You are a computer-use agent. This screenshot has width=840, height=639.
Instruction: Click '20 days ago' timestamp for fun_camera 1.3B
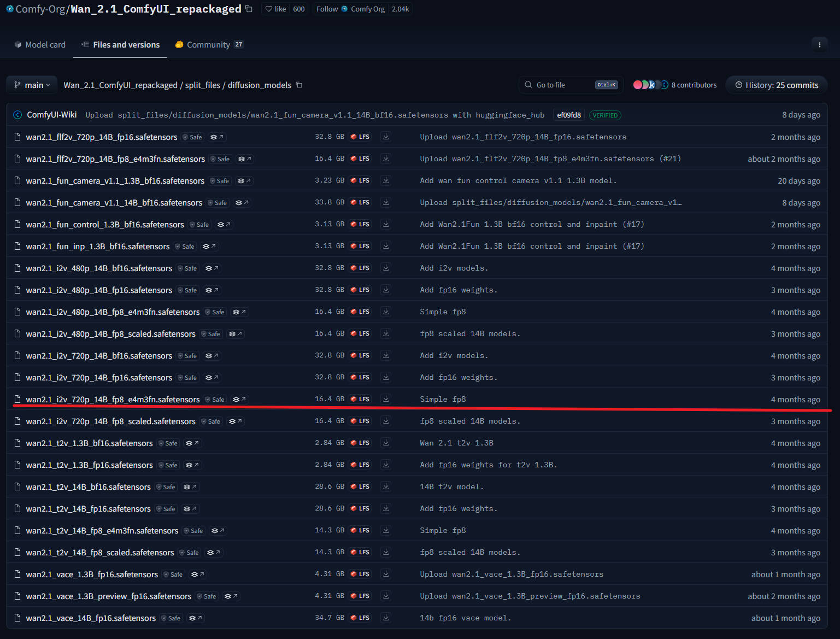798,181
